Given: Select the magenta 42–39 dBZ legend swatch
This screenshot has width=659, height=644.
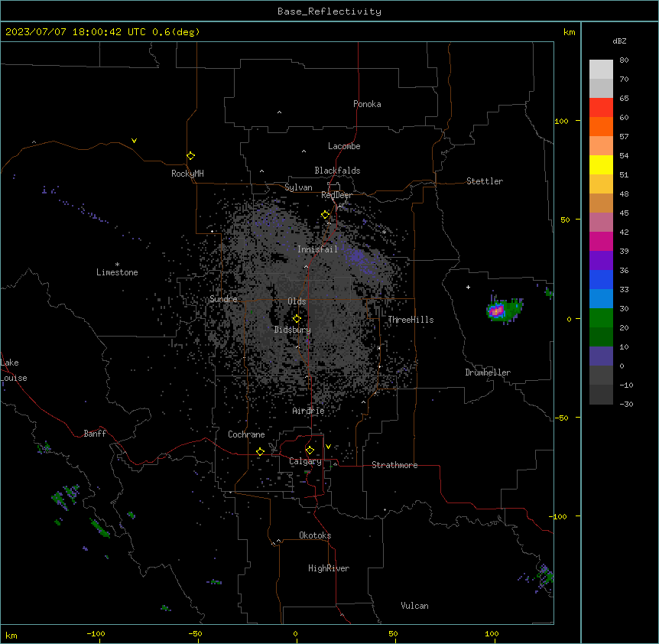Looking at the screenshot, I should pos(601,241).
